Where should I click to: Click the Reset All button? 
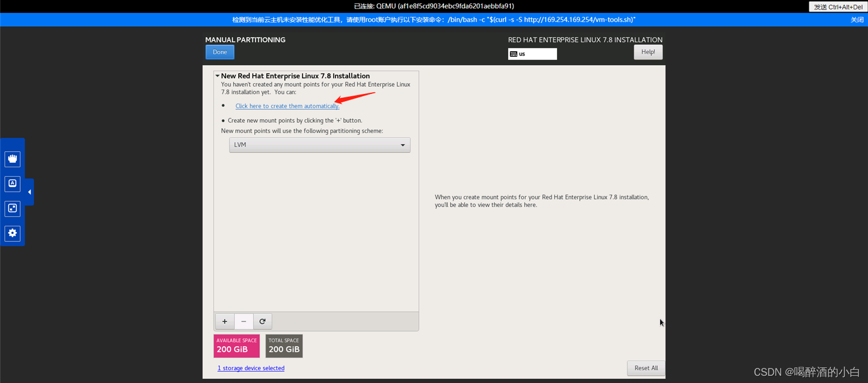646,368
